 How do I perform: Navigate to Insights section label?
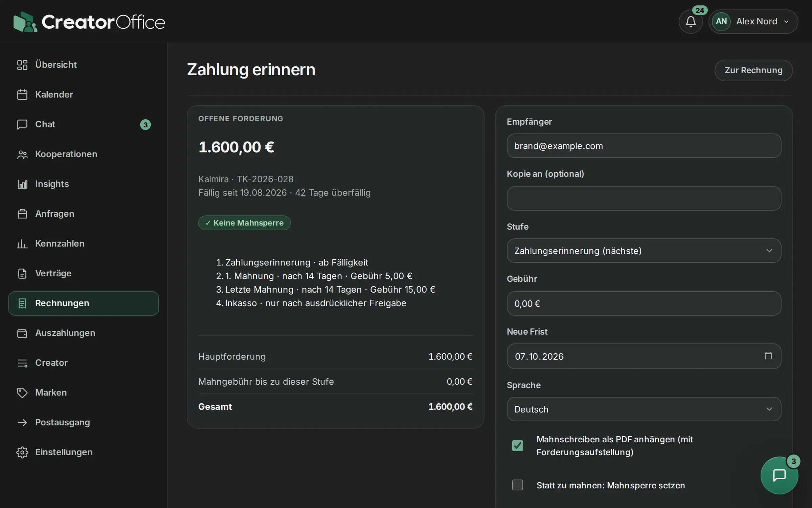(52, 184)
